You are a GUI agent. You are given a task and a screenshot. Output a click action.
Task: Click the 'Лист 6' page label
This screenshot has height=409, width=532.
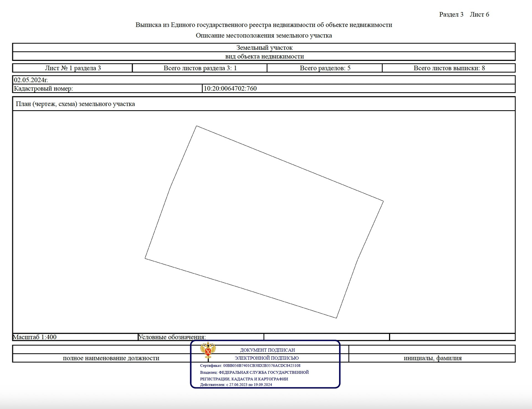tap(479, 14)
